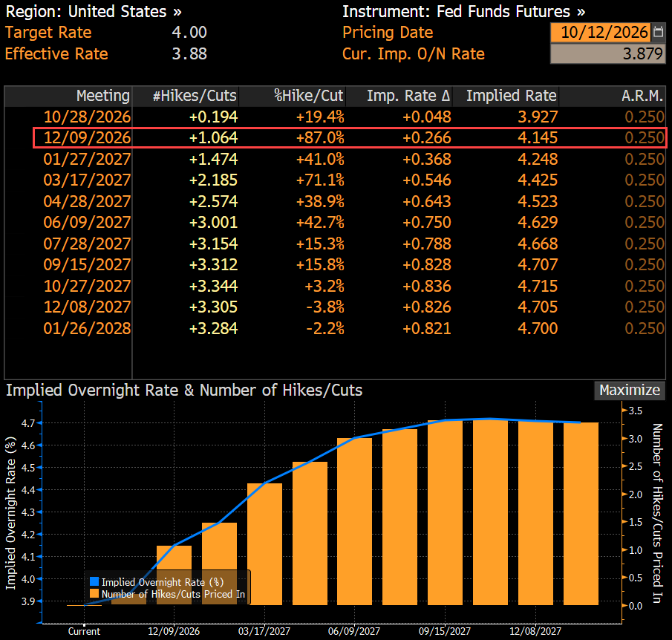Select the 04/28/2027 meeting date
This screenshot has height=640, width=672.
tap(87, 201)
